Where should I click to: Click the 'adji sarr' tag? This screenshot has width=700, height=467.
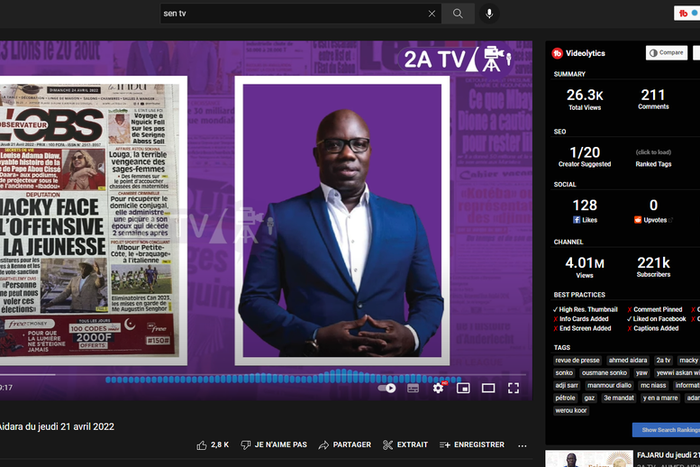pyautogui.click(x=567, y=385)
